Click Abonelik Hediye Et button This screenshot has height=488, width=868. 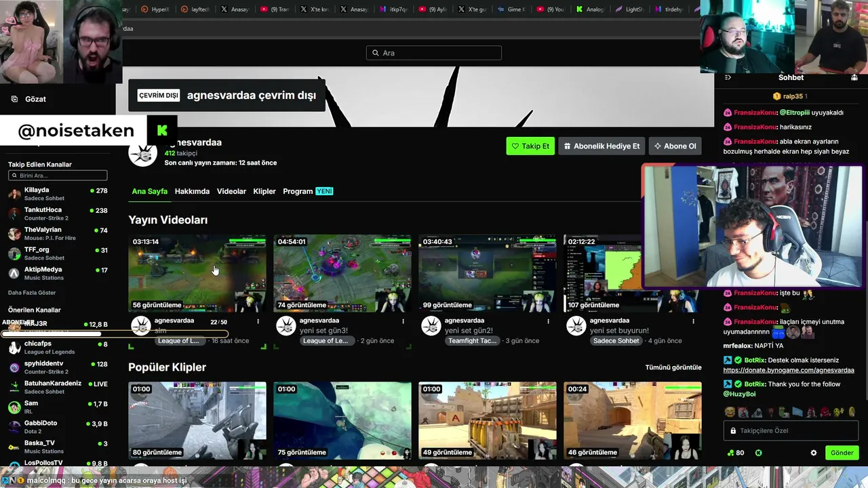point(601,146)
